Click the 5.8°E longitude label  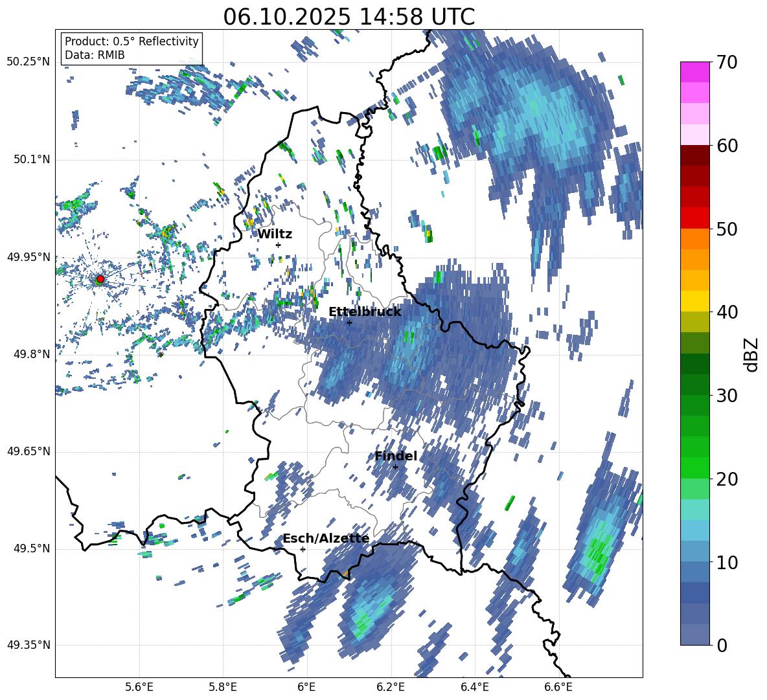coord(223,687)
